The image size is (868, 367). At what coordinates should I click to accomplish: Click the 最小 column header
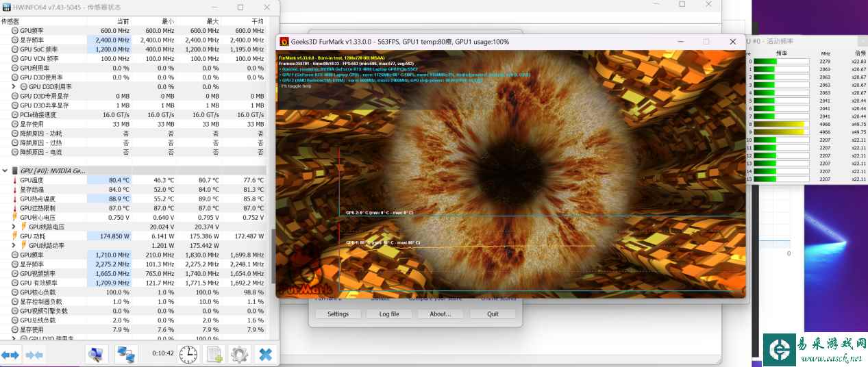click(154, 21)
